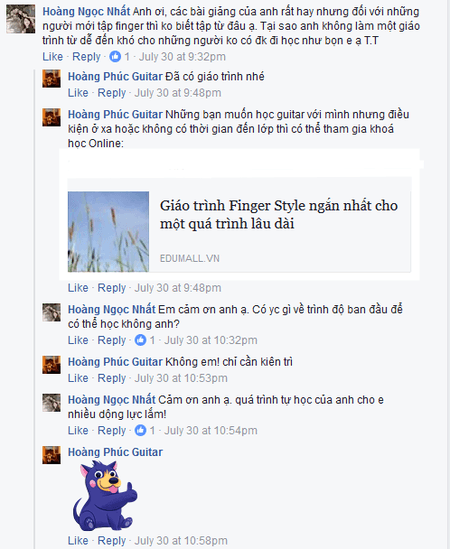Image resolution: width=450 pixels, height=549 pixels.
Task: Click the 'July 30 at 10:53pm' timestamp
Action: pos(181,378)
